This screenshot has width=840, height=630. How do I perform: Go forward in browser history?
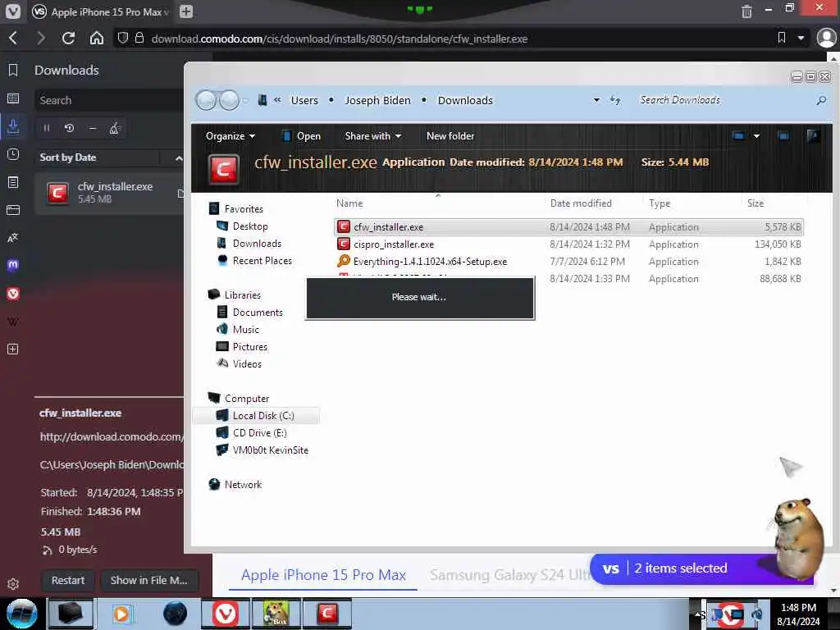41,38
